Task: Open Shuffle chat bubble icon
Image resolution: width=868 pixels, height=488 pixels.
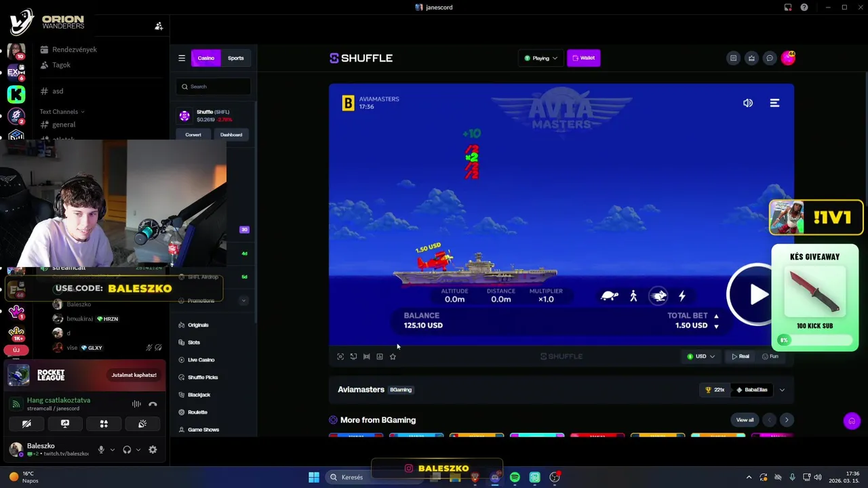Action: click(770, 58)
